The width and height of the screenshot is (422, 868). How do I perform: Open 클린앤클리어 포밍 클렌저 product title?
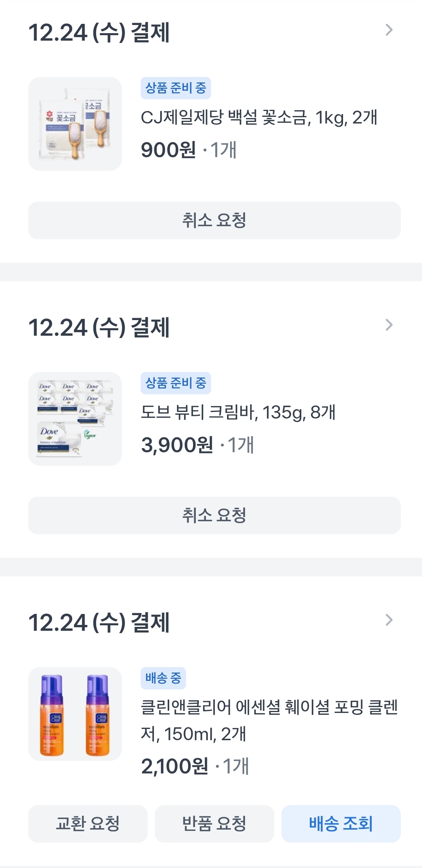coord(269,720)
